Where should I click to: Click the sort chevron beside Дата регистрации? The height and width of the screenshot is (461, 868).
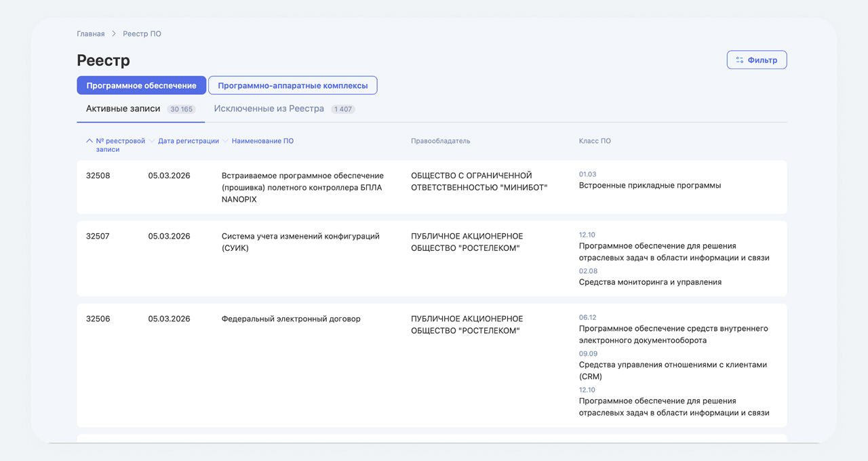(152, 141)
